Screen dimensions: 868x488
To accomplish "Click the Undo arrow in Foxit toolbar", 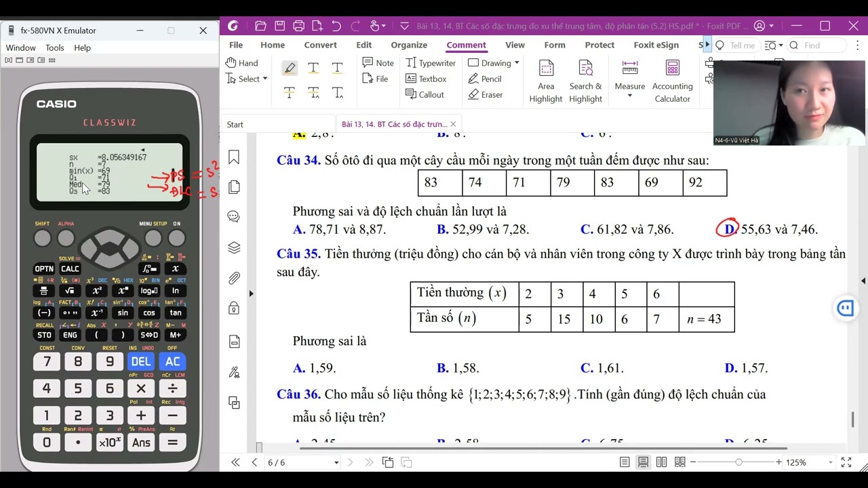I will click(x=336, y=26).
